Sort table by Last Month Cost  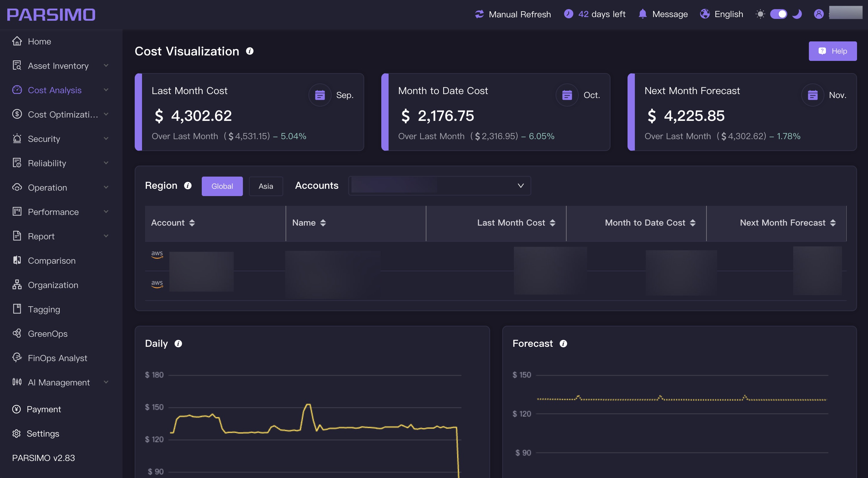pos(552,223)
